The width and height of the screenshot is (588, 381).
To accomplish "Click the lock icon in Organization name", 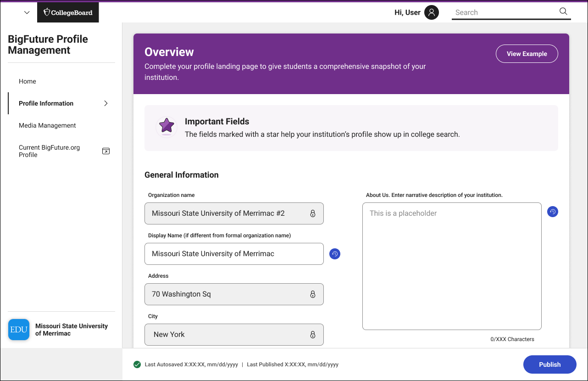I will [313, 213].
